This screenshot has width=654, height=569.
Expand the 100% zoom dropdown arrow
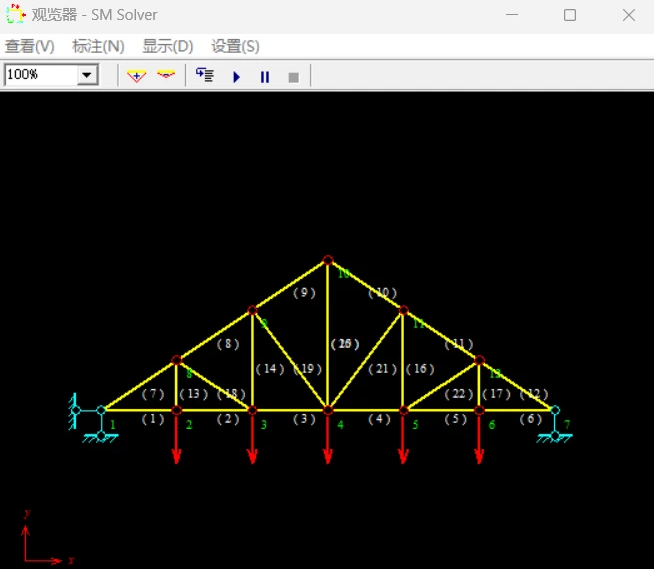click(x=87, y=76)
